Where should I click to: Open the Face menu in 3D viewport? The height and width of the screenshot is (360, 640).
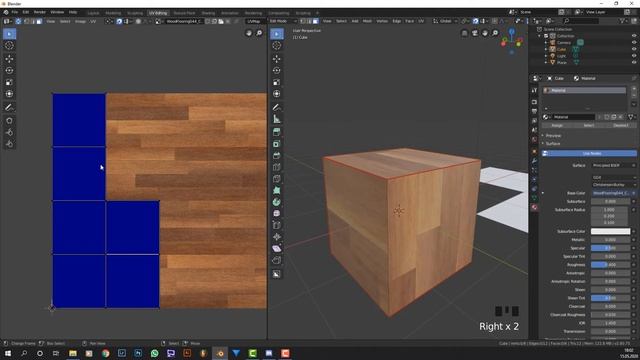[409, 21]
